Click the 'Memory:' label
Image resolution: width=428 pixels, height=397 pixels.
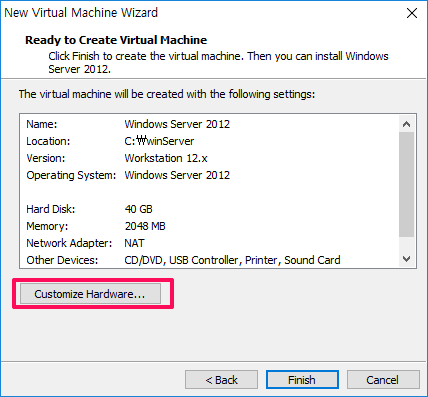(47, 226)
